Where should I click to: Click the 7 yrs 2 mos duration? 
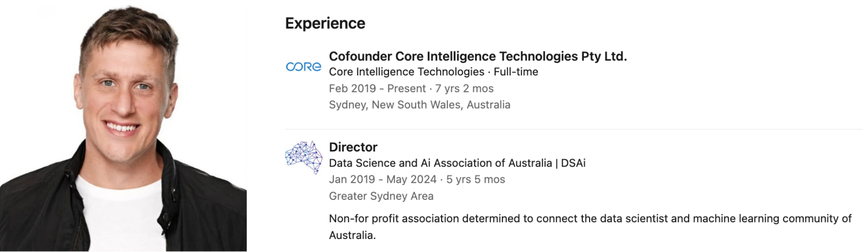[464, 88]
